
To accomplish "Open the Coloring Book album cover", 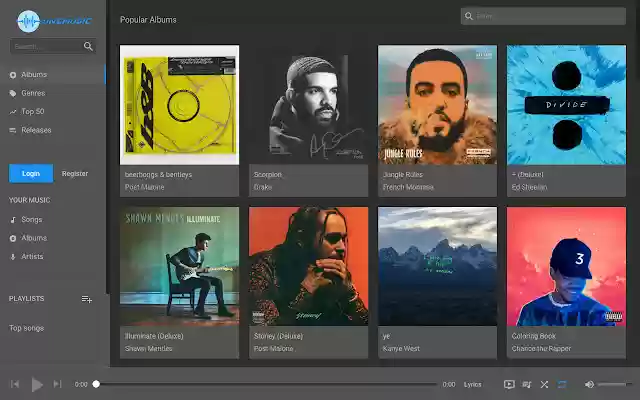I will [567, 267].
